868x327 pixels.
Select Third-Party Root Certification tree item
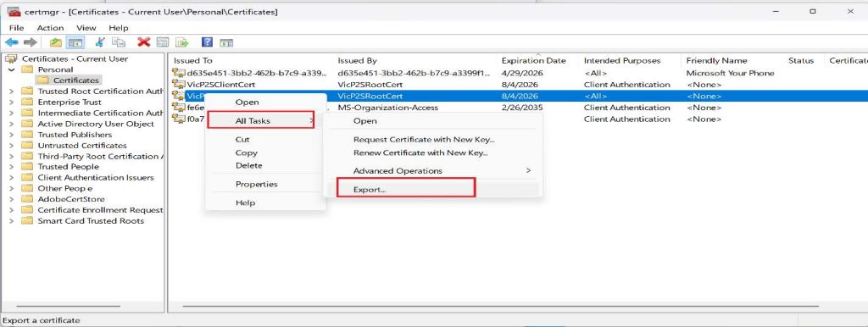pos(100,156)
